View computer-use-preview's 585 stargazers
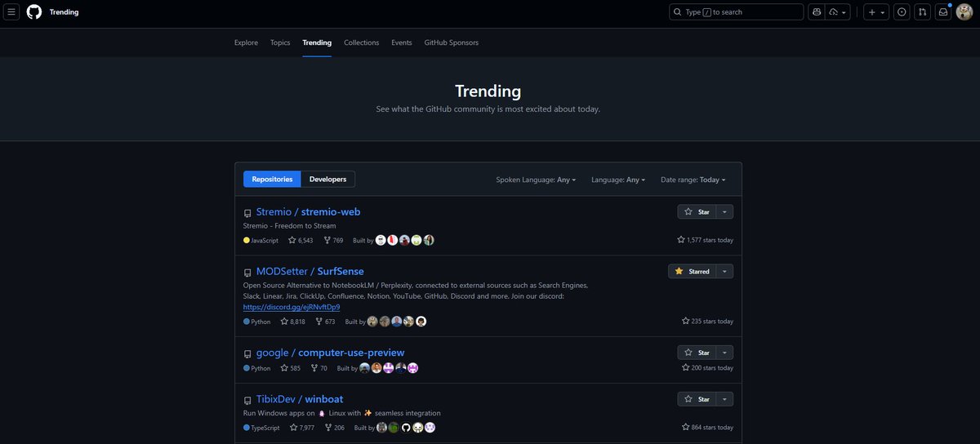 pyautogui.click(x=291, y=368)
